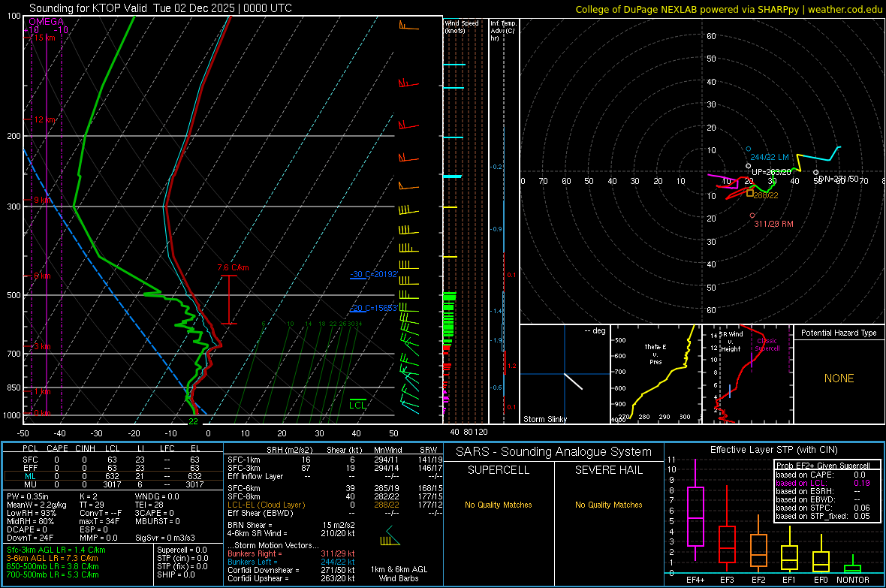Click the Effective Layer STP (with CIN) title

coord(773,450)
